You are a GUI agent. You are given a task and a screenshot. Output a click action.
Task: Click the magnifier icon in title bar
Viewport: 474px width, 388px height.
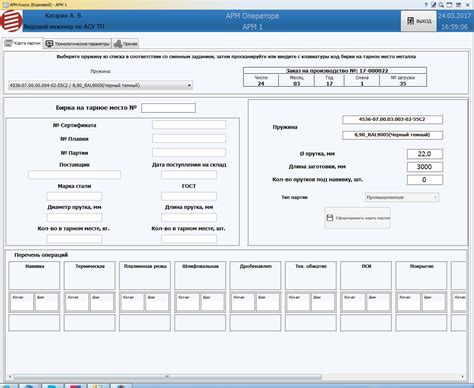coord(441,5)
